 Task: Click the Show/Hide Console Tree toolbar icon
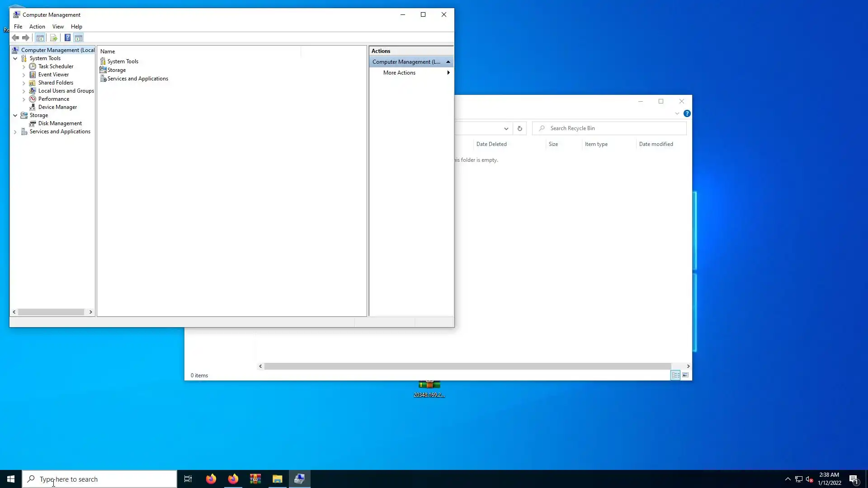[40, 38]
